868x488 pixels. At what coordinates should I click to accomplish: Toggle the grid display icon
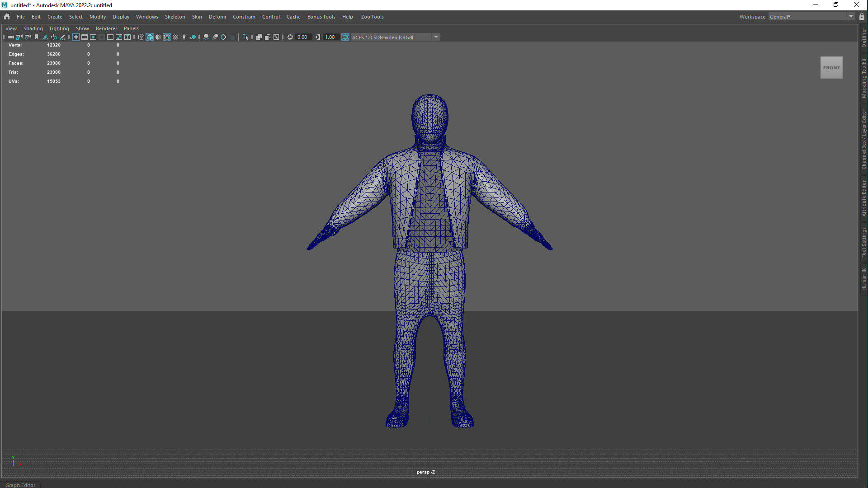click(x=76, y=37)
